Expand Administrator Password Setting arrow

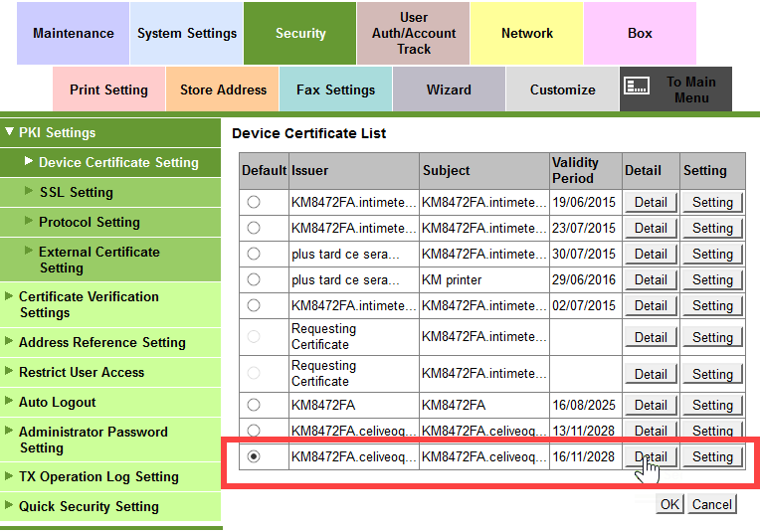tap(9, 431)
